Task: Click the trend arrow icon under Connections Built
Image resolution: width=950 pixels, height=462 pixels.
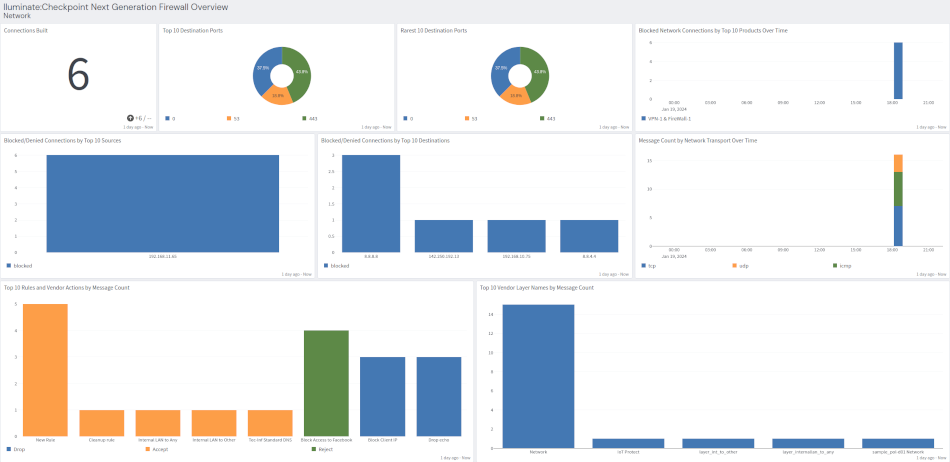Action: [119, 117]
